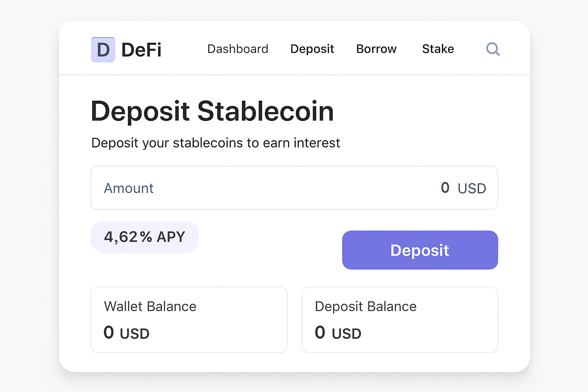Image resolution: width=588 pixels, height=392 pixels.
Task: Click the '0' value in the amount field
Action: 445,188
